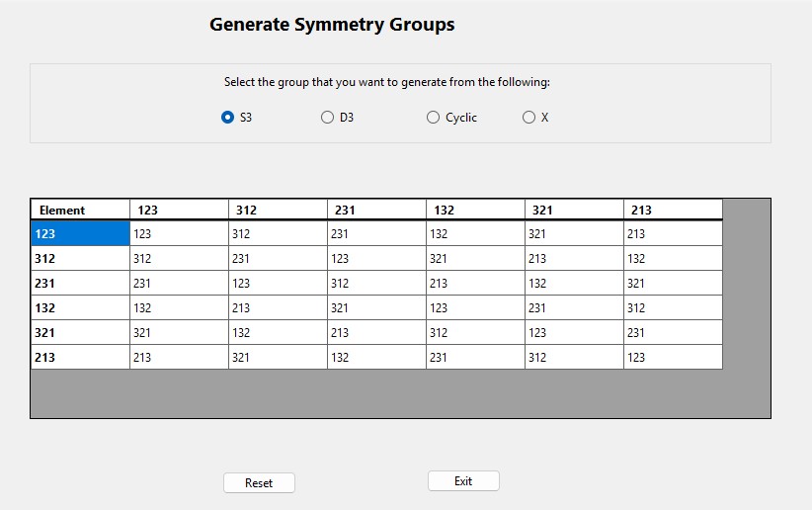Image resolution: width=812 pixels, height=510 pixels.
Task: Click cell in row 213, column 213
Action: pyautogui.click(x=674, y=357)
